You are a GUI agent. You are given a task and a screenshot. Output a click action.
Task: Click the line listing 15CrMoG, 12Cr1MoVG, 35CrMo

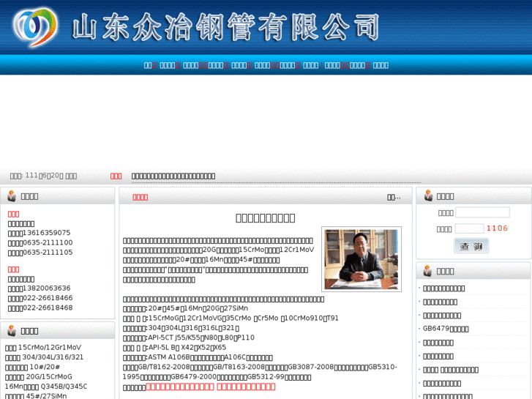[231, 318]
